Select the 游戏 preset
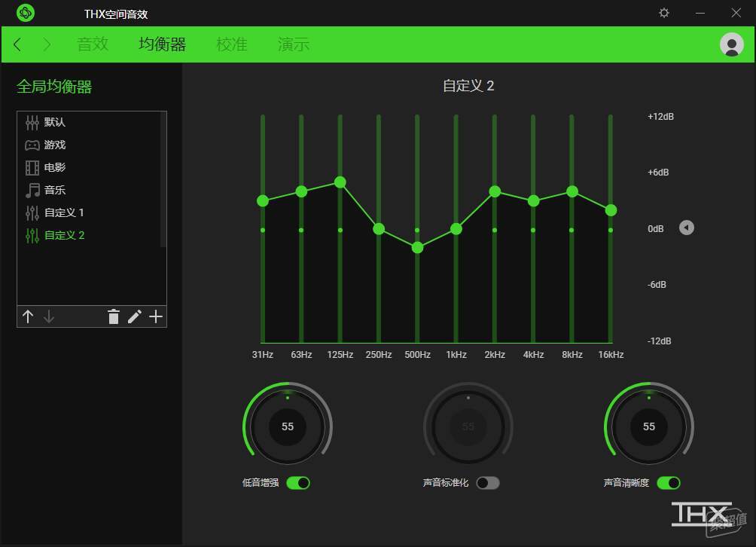The height and width of the screenshot is (547, 756). (x=89, y=145)
